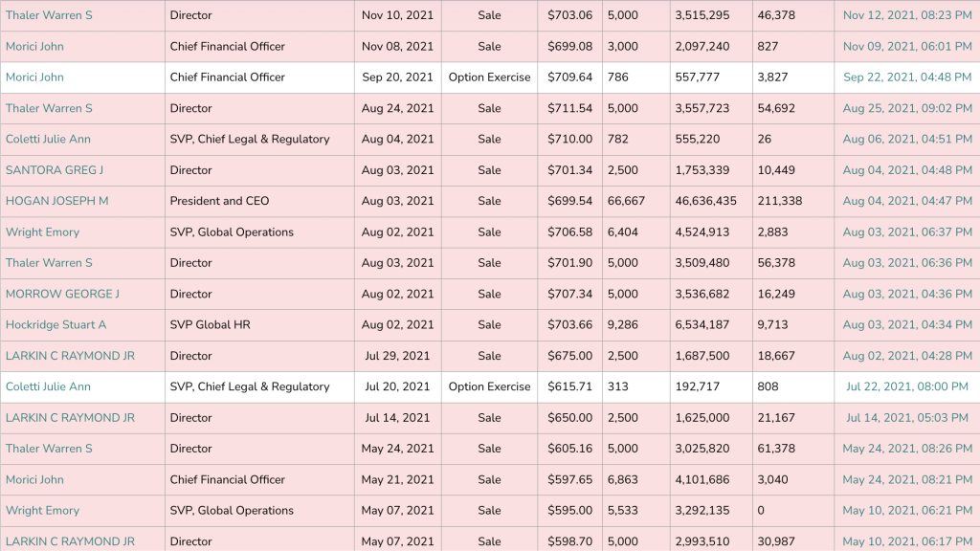Click the $615.71 price cell
Screen dimensions: 980x551
click(x=569, y=386)
